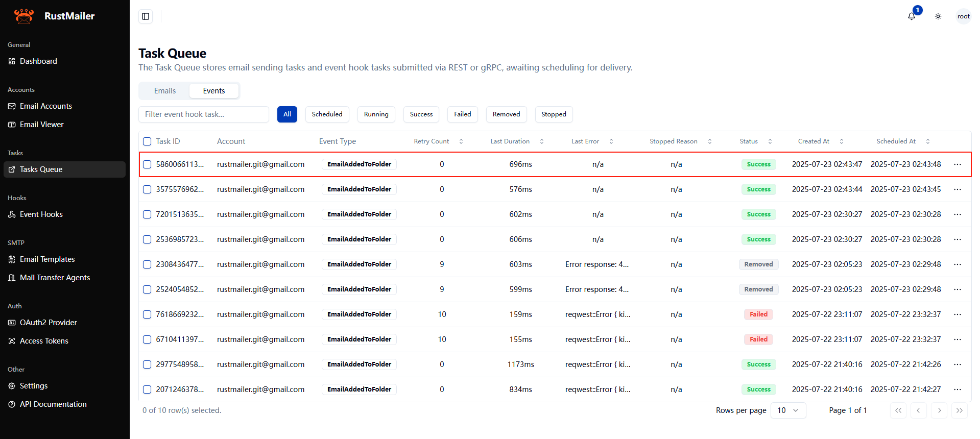Open the Rows per page dropdown

pyautogui.click(x=788, y=410)
